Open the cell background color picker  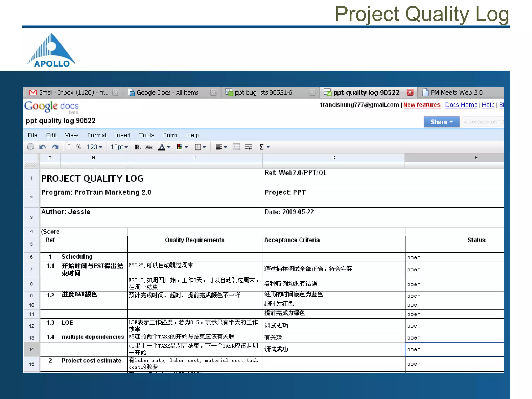click(x=182, y=147)
